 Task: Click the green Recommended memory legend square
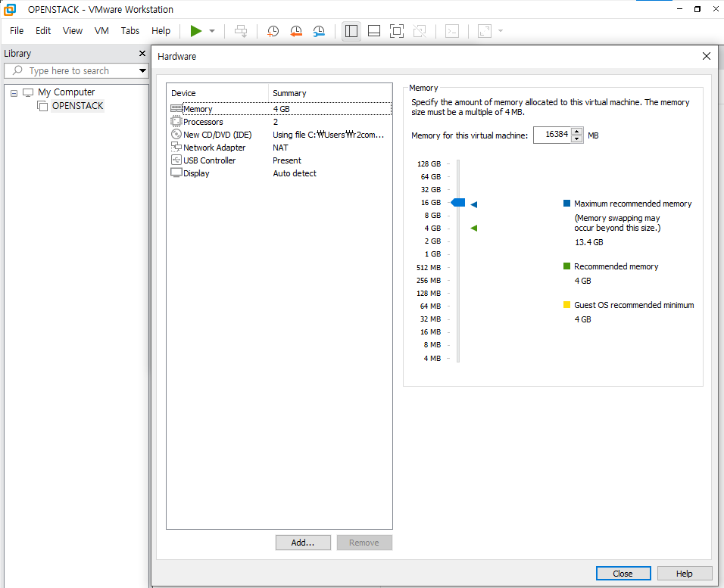tap(566, 266)
